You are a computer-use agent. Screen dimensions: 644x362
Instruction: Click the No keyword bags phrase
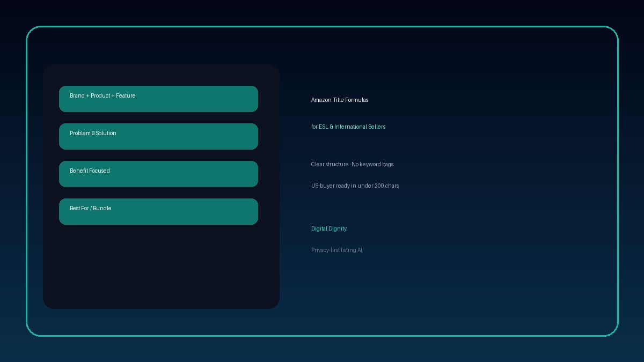pyautogui.click(x=372, y=164)
